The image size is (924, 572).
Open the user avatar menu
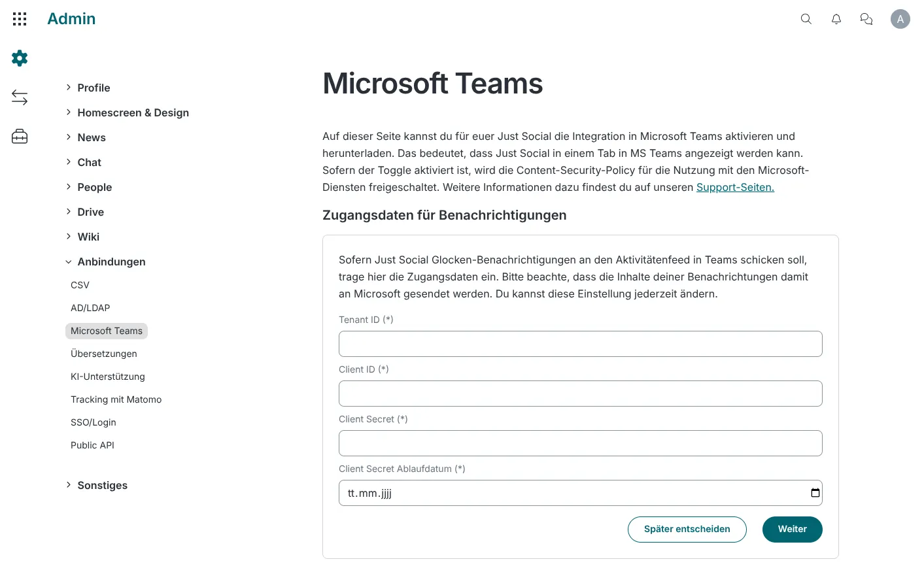(900, 19)
